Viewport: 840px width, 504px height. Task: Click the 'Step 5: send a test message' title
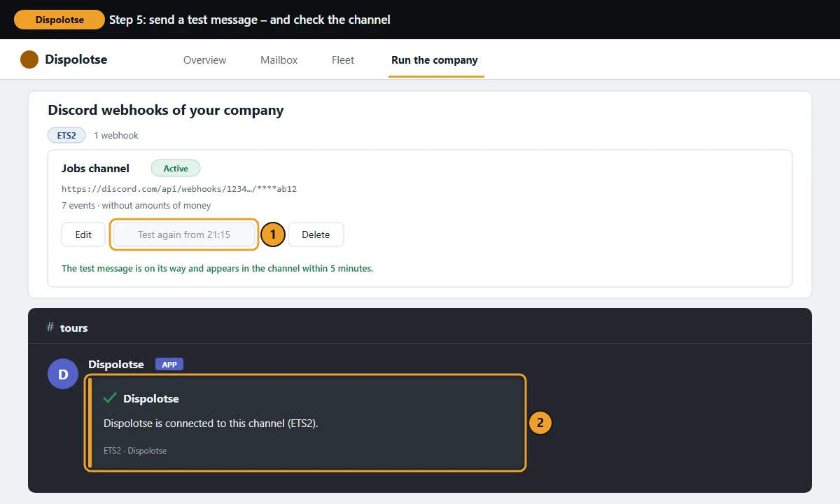click(250, 20)
